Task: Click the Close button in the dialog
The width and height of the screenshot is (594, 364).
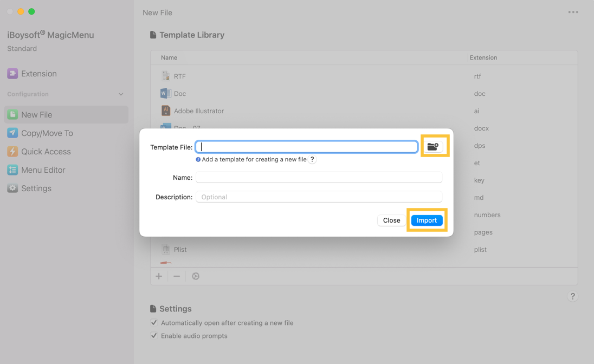Action: pyautogui.click(x=391, y=220)
